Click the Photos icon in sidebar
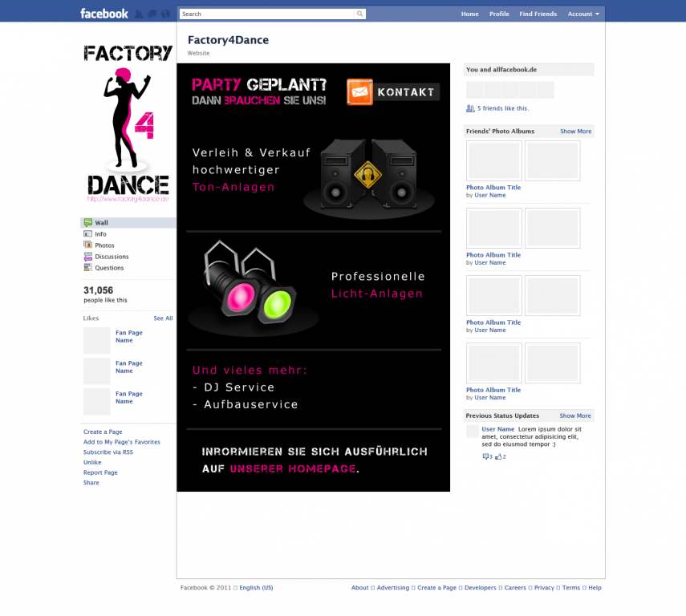Screen dimensions: 686x616 click(88, 245)
